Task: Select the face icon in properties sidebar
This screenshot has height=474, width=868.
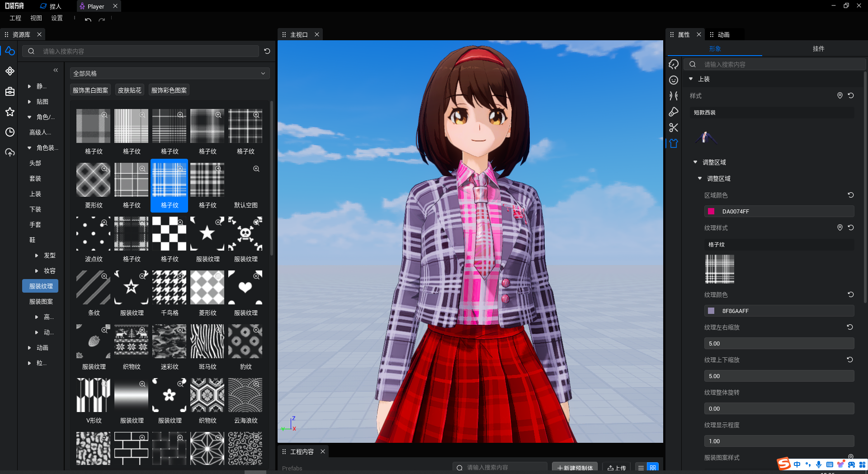Action: click(x=674, y=80)
